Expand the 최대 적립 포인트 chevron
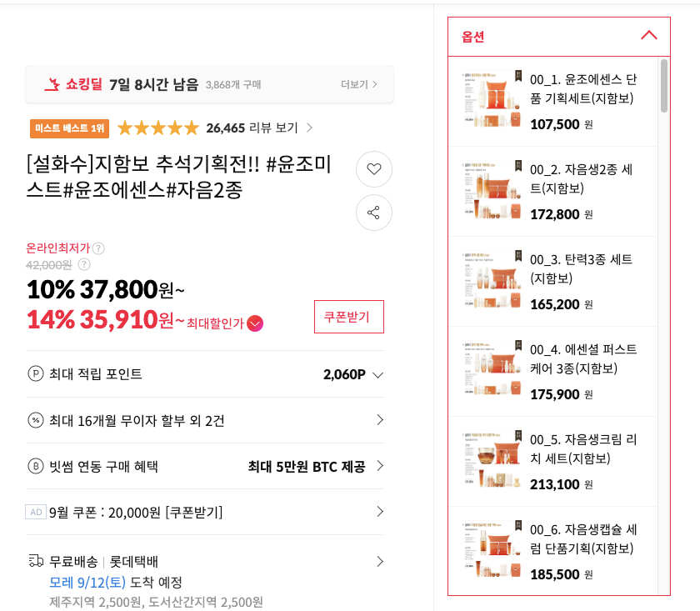Image resolution: width=700 pixels, height=611 pixels. (377, 375)
